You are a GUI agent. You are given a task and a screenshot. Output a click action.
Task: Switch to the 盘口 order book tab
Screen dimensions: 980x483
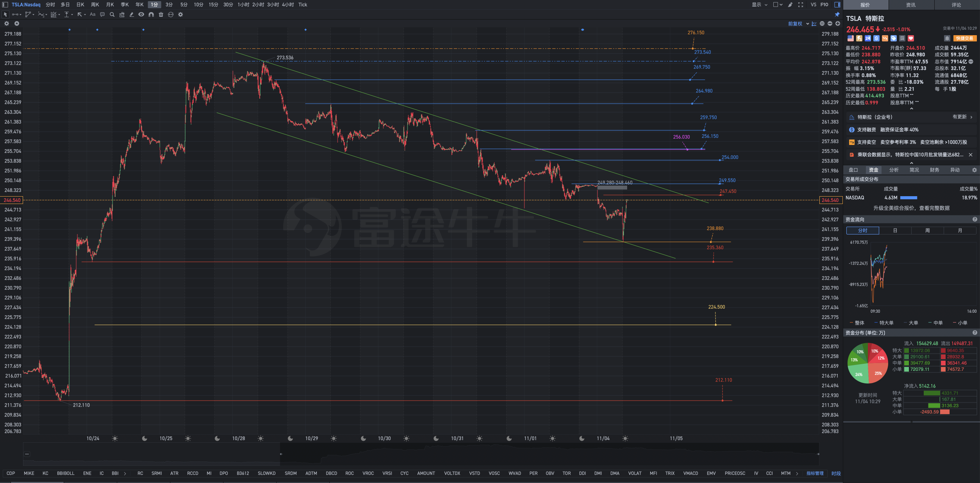point(853,170)
